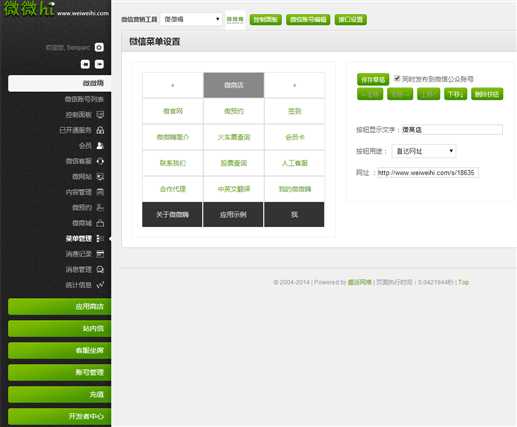Click the settings gear icon beside the welcome text
Viewport: 517px width, 427px height.
(99, 47)
